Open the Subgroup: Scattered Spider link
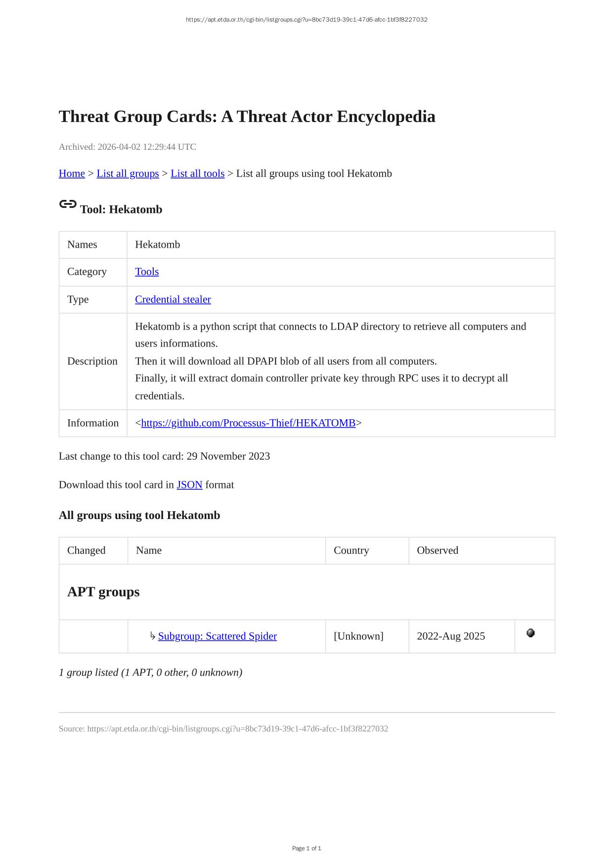Viewport: 614px width, 868px height. [217, 636]
